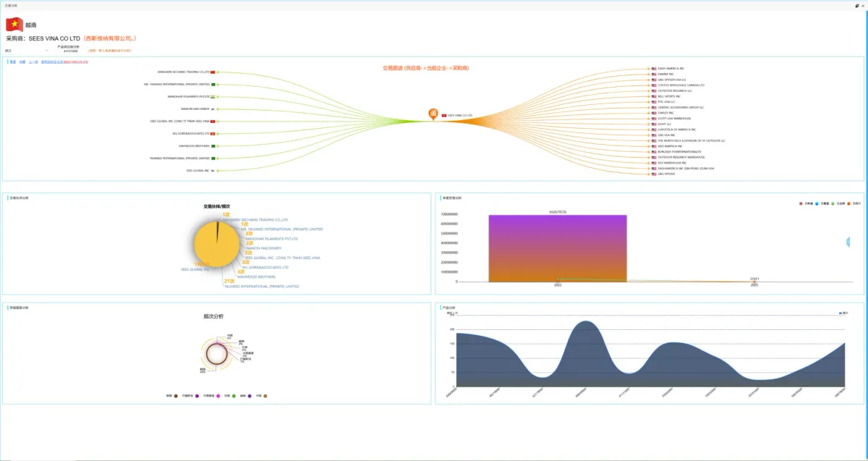The height and width of the screenshot is (461, 868).
Task: Select supplier SEES GLOBAL INC CONG TY TNHH
Action: click(179, 121)
